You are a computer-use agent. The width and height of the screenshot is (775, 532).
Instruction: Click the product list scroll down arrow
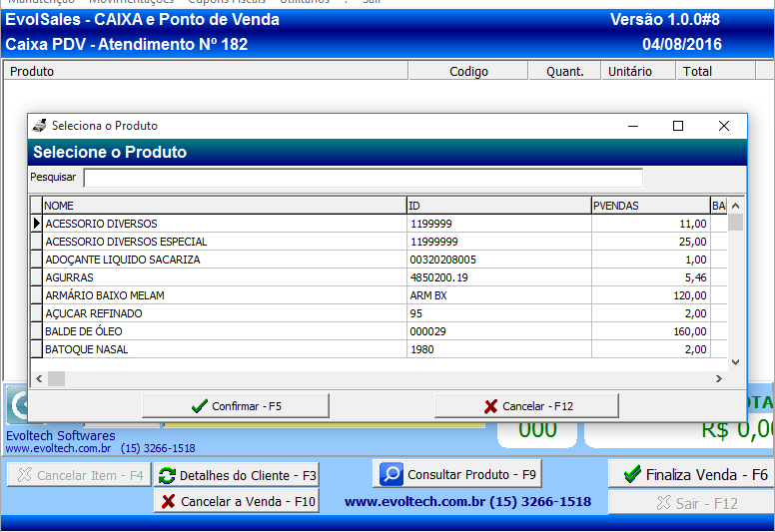tap(735, 362)
